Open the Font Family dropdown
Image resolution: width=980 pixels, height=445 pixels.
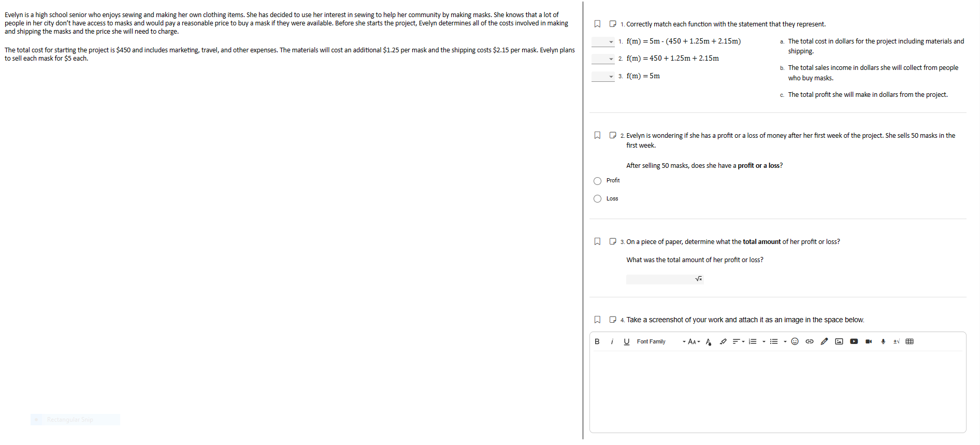(661, 341)
